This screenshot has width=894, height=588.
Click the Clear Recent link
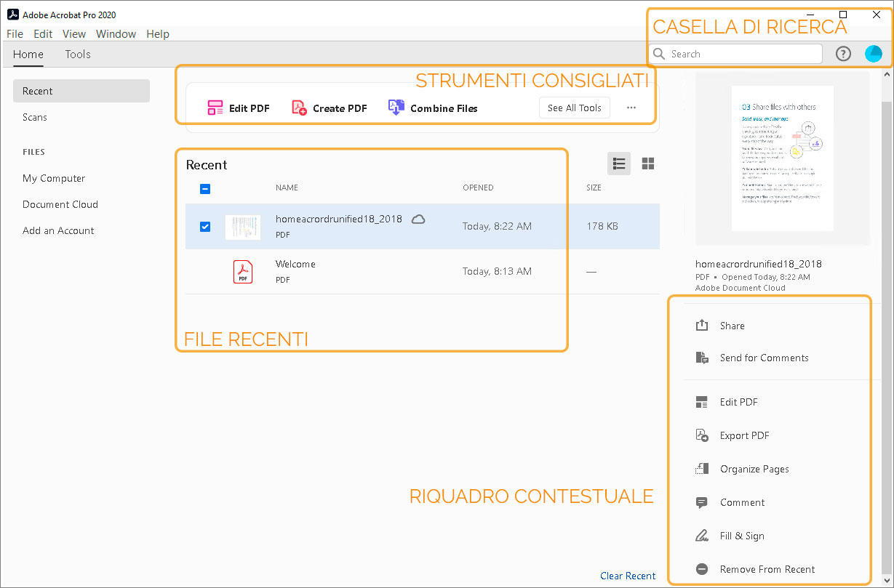(x=628, y=576)
